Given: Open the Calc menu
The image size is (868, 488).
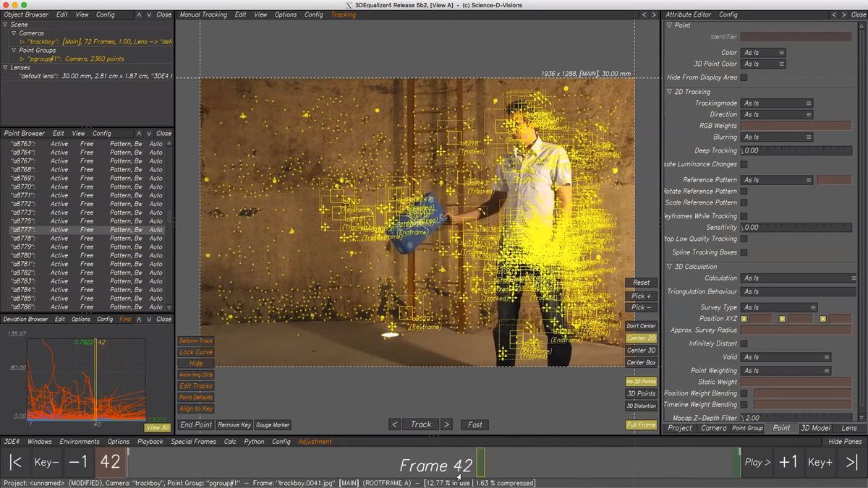Looking at the screenshot, I should [230, 442].
